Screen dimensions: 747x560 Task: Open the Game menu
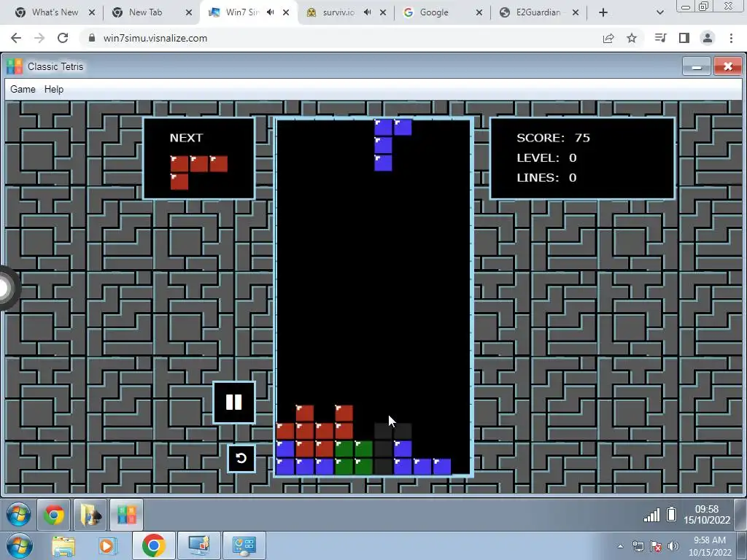click(x=23, y=89)
